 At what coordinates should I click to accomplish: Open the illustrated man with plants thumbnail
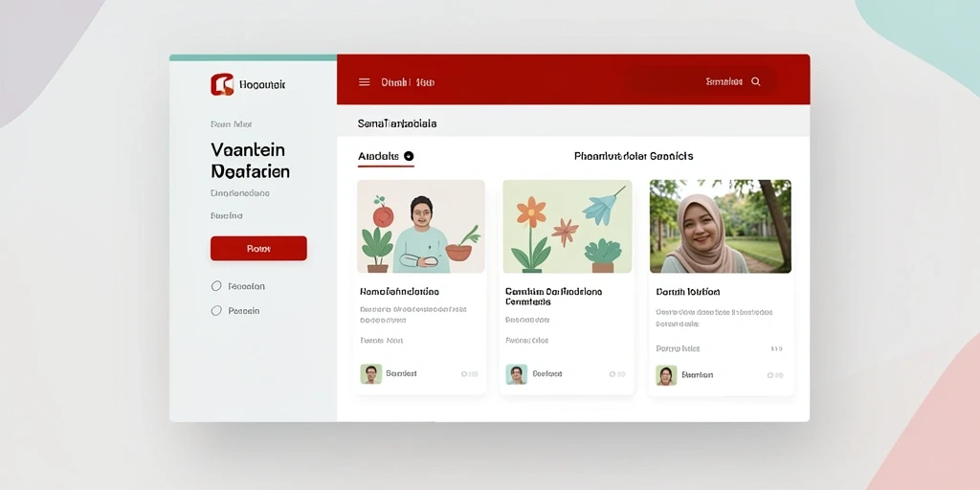coord(421,226)
